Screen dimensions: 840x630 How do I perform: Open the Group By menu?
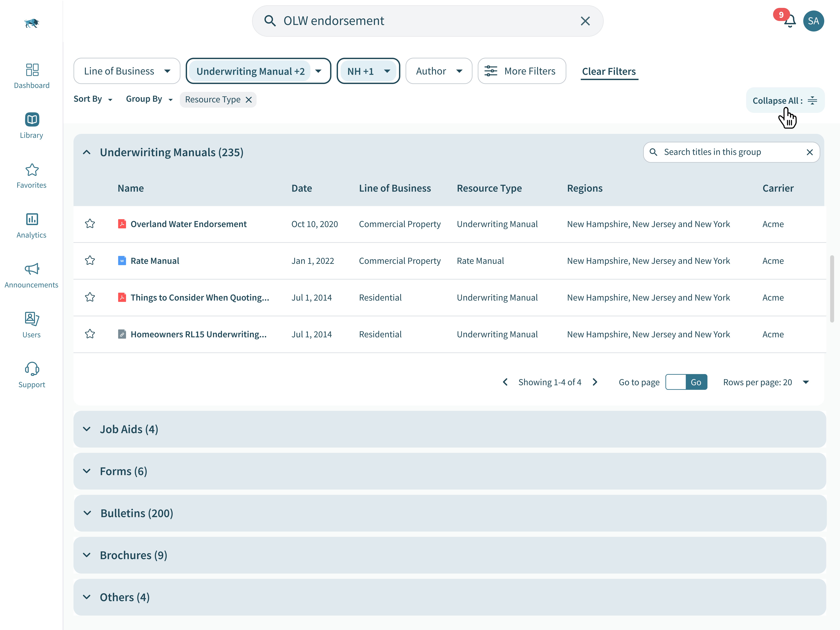[x=149, y=99]
